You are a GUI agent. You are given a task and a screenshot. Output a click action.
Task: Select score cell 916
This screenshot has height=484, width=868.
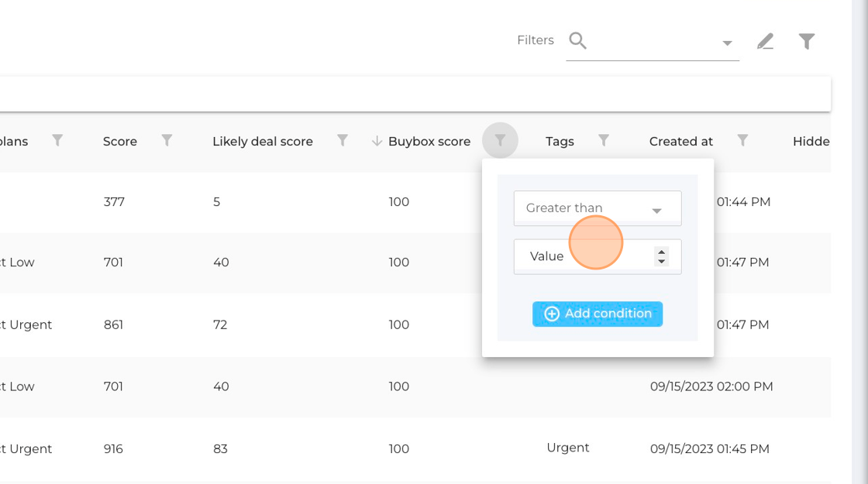pyautogui.click(x=113, y=448)
